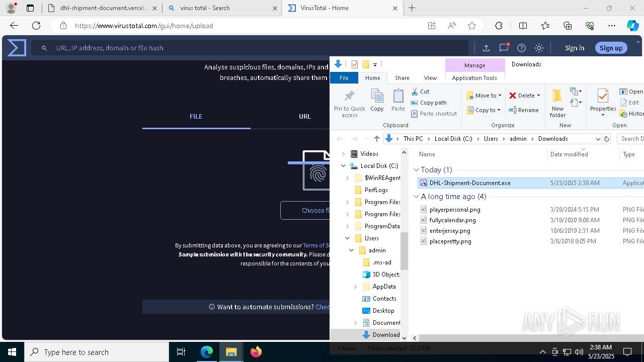
Task: Click the Copy ribbon icon
Action: tap(377, 100)
